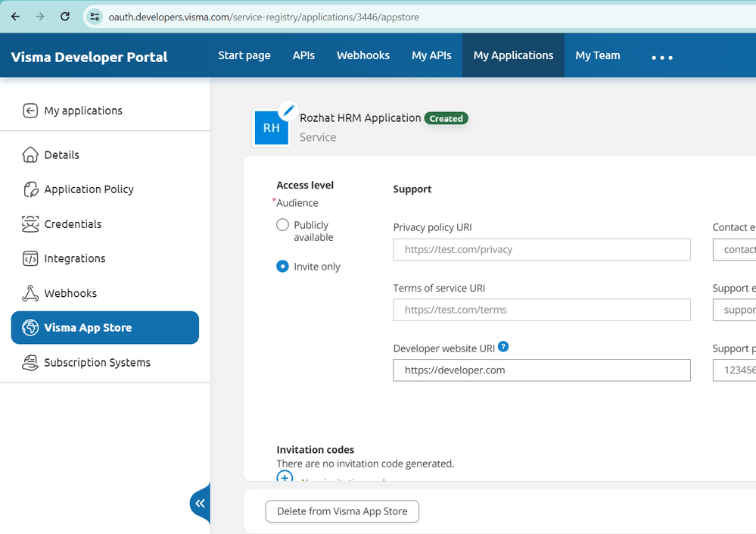Click the browser reload icon
The width and height of the screenshot is (756, 534).
coord(65,16)
